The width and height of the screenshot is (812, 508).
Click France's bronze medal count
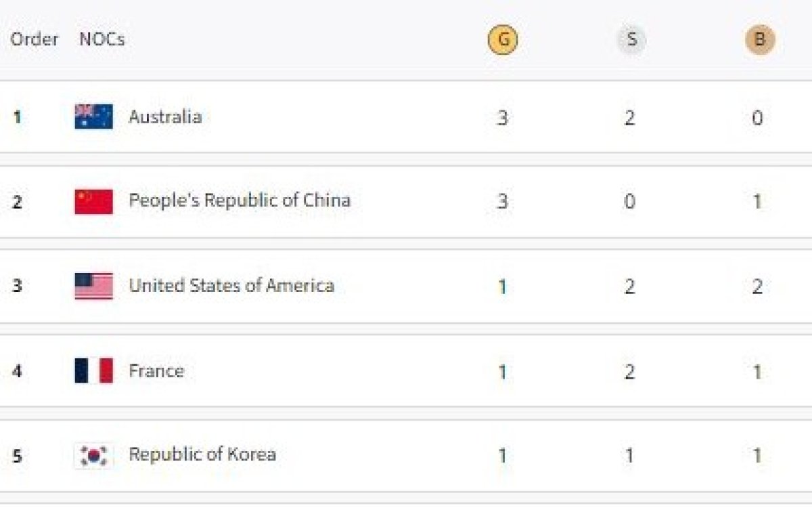757,371
